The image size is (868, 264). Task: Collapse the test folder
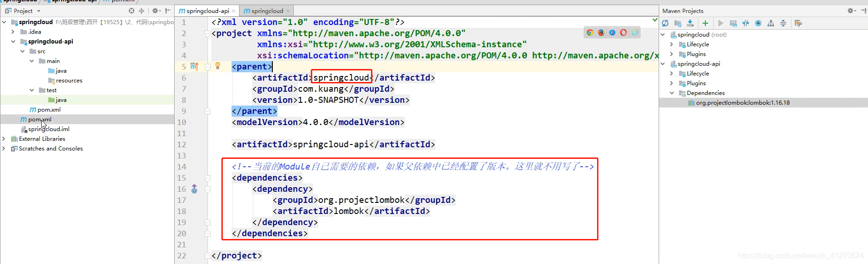(x=31, y=90)
